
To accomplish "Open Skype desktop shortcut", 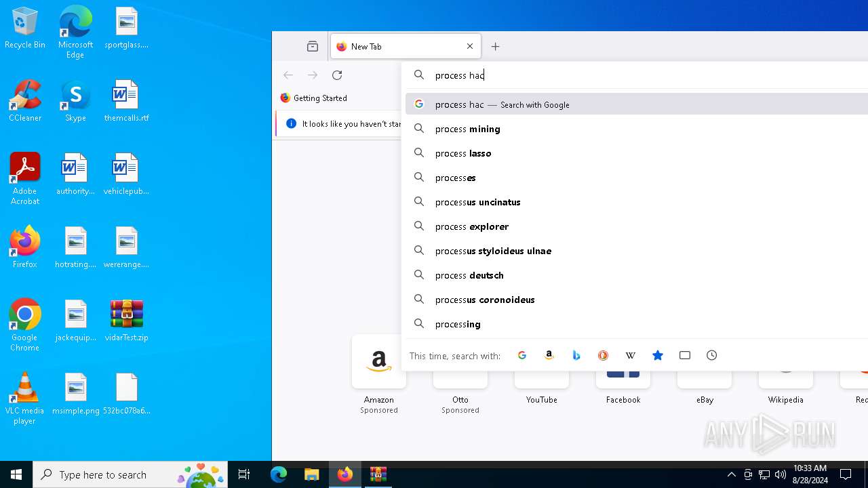I will coord(75,102).
